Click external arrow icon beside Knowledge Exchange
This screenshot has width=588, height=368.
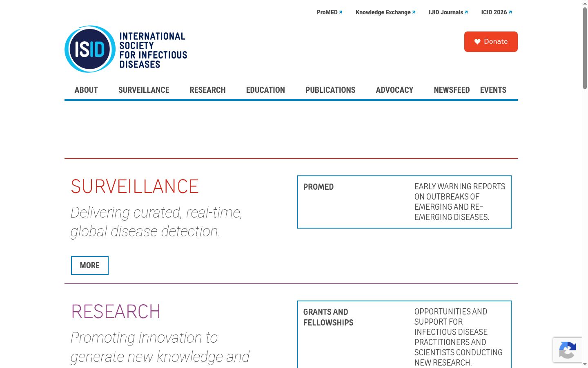coord(414,12)
